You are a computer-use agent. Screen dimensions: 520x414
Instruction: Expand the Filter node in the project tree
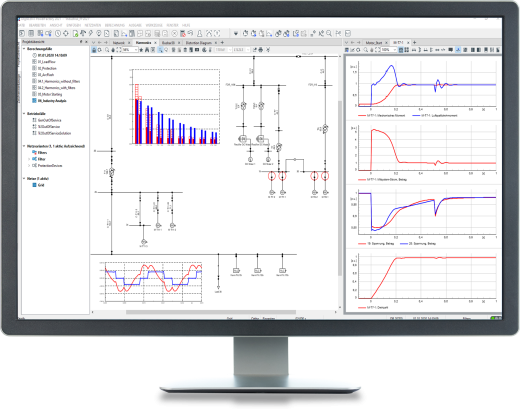pyautogui.click(x=29, y=159)
